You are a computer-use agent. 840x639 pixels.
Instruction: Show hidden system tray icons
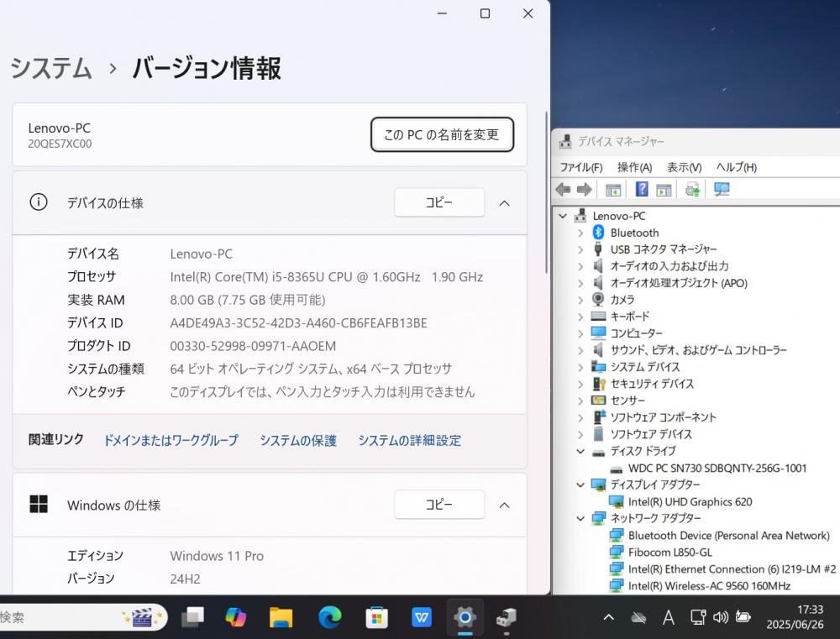click(608, 617)
